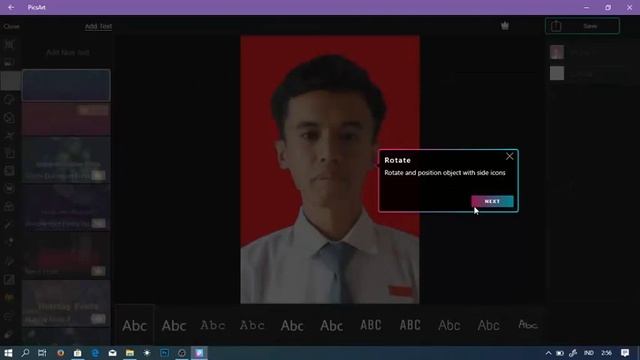Switch to the PicsArt taskbar icon
The width and height of the screenshot is (640, 360).
tap(199, 353)
